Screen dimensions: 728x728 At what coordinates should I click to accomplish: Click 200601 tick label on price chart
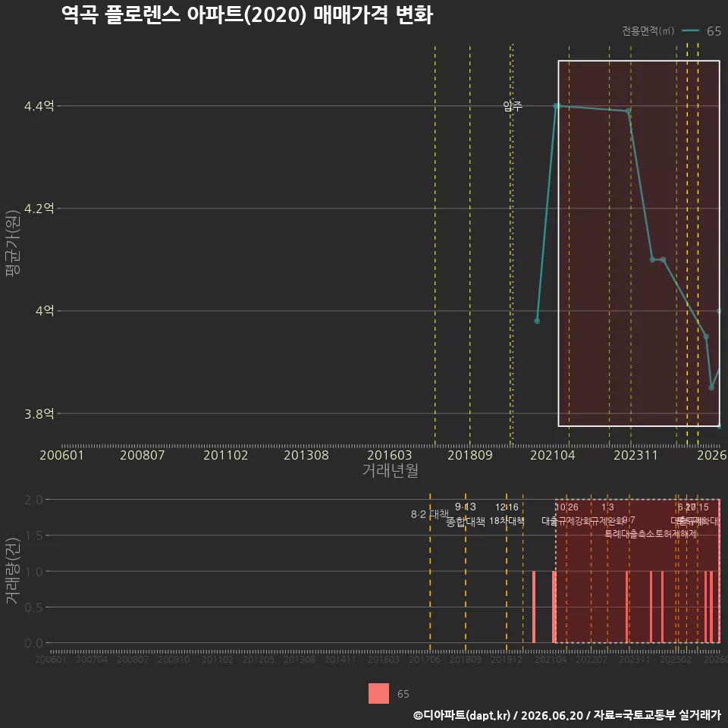61,455
